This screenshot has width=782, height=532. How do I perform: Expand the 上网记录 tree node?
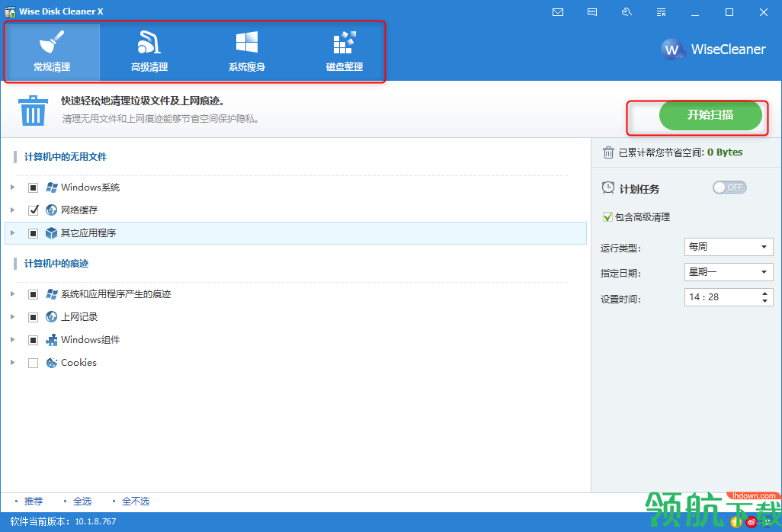12,316
